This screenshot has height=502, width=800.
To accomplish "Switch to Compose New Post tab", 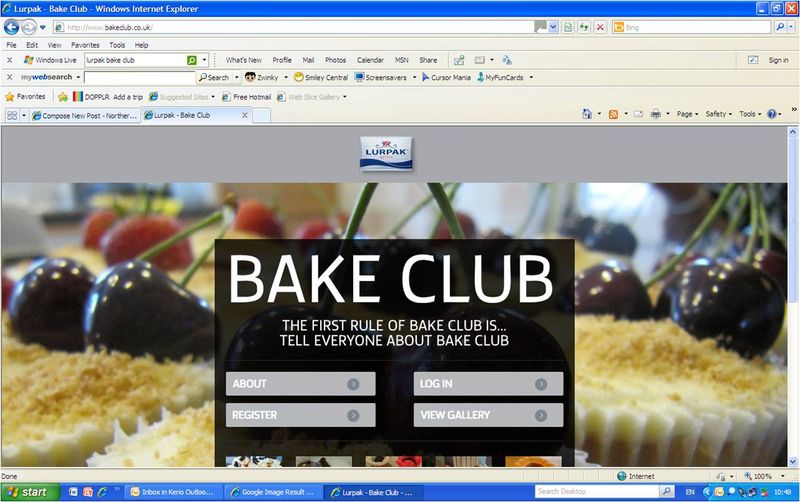I will 85,116.
